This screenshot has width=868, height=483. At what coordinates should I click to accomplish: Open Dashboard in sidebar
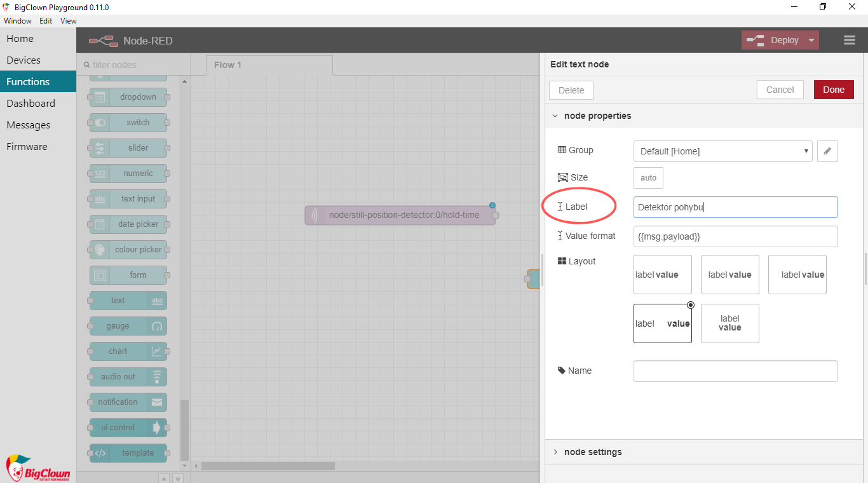tap(38, 103)
